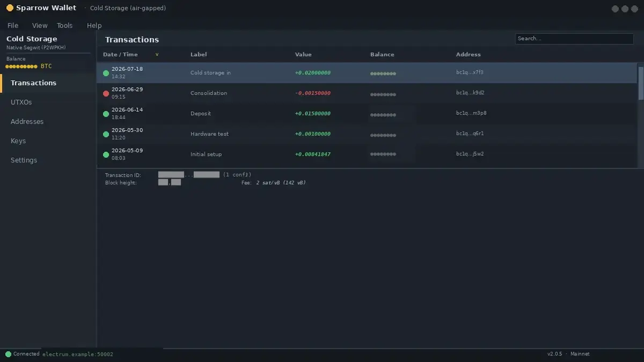Click the 'Initial setup' label
Viewport: 644px width, 362px height.
[206, 154]
